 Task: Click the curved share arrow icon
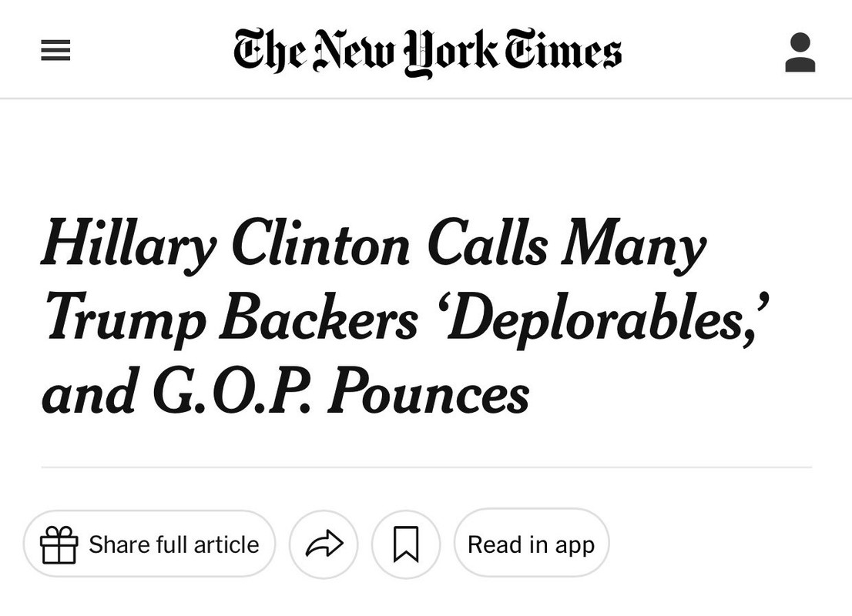pyautogui.click(x=324, y=544)
